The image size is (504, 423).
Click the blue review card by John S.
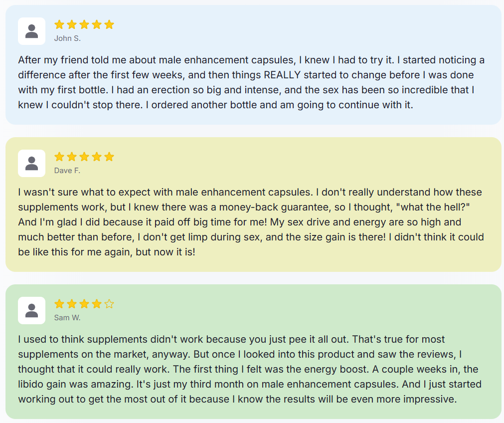pyautogui.click(x=253, y=65)
